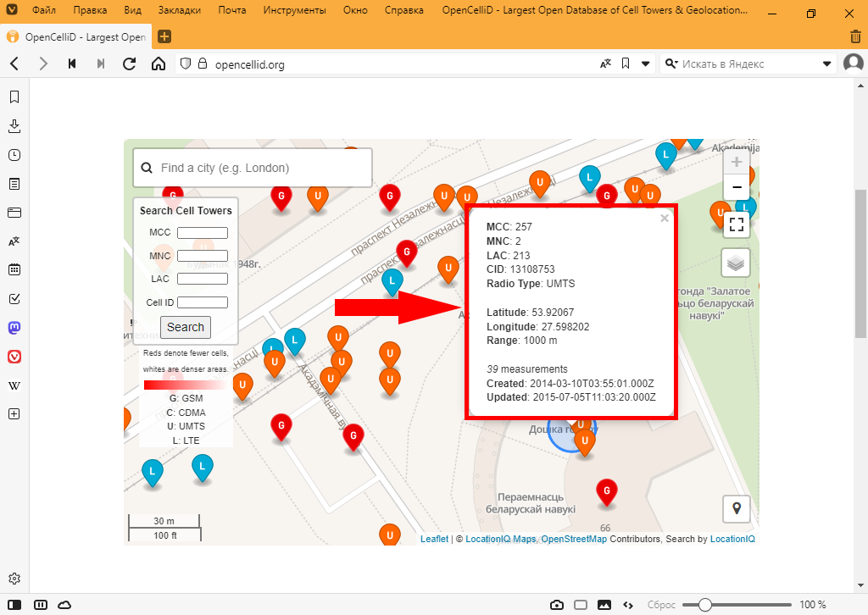Click the page zoom slider

pyautogui.click(x=704, y=605)
